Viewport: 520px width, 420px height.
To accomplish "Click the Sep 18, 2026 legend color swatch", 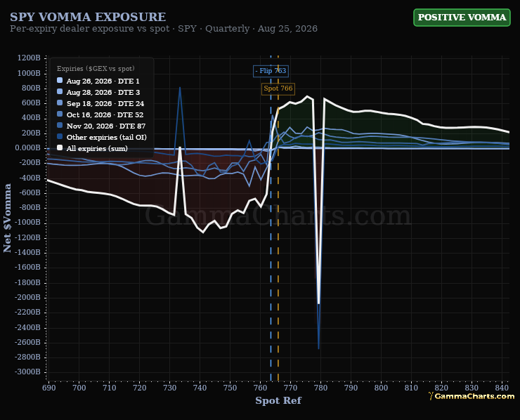I will 60,103.
